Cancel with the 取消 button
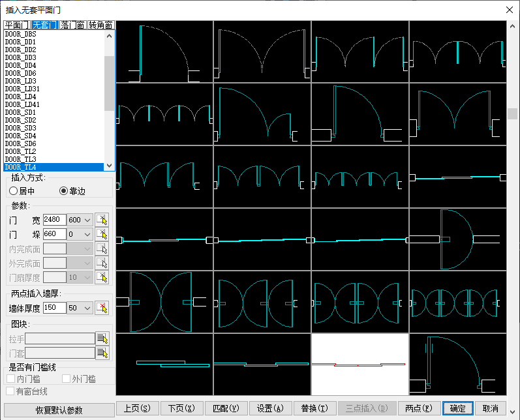This screenshot has width=520, height=420. pos(491,408)
